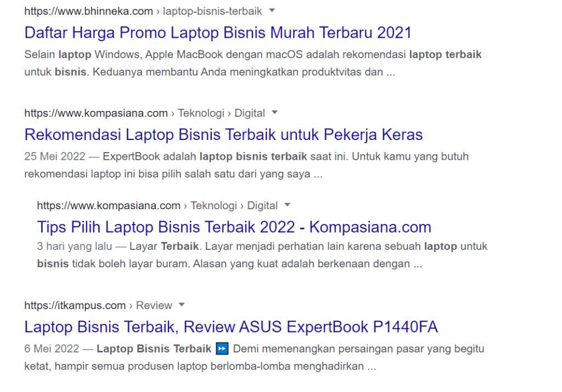
Task: Click the fast-forward emoji icon in itkampus snippet
Action: point(222,349)
